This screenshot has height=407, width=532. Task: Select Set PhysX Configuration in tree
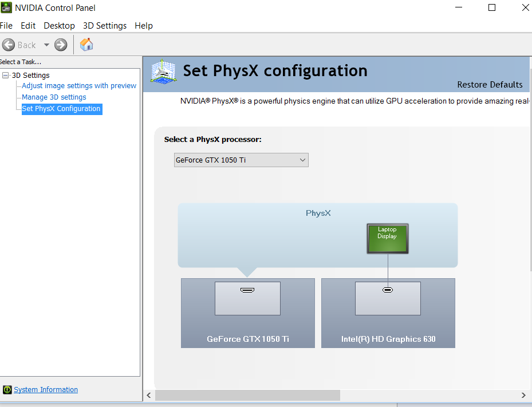point(61,109)
